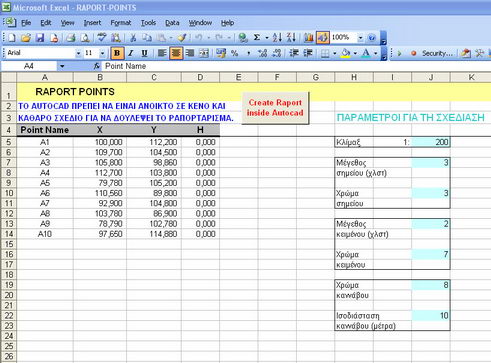This screenshot has width=491, height=363.
Task: Open the Data menu
Action: 172,23
